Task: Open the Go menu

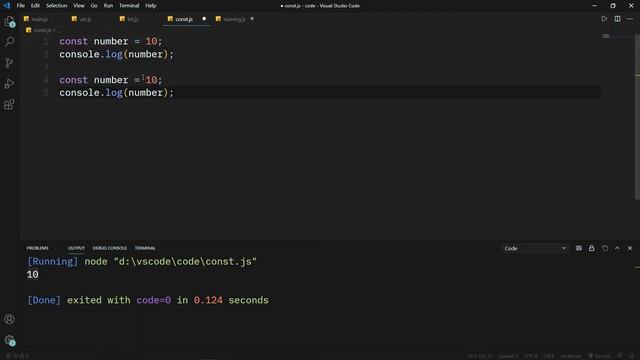Action: pos(94,6)
